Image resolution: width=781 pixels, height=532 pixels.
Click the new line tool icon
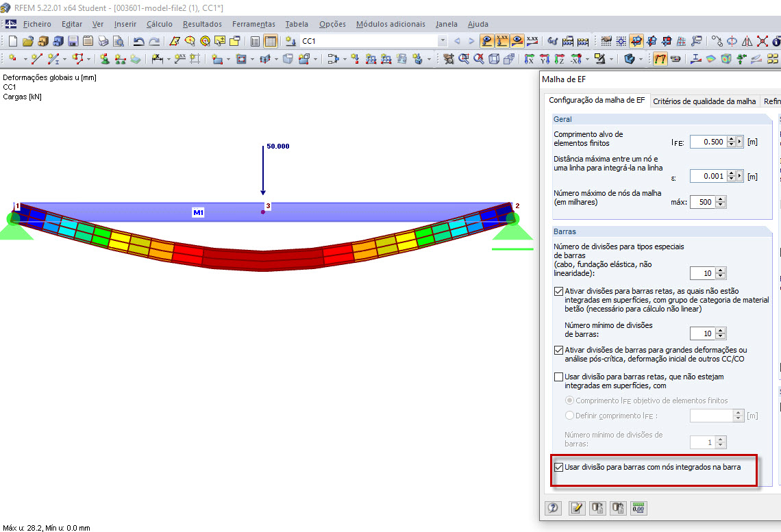36,59
